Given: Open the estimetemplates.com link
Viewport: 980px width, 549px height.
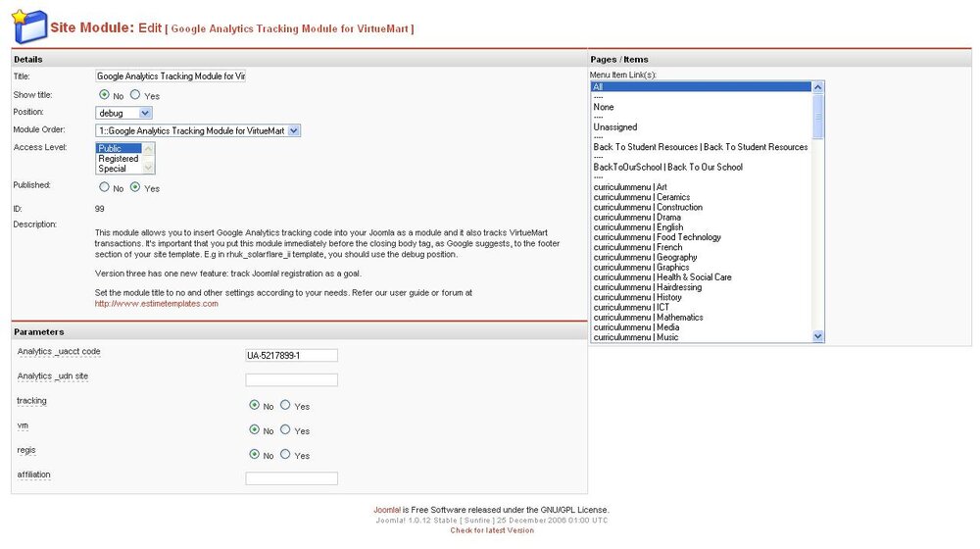Looking at the screenshot, I should coord(156,303).
